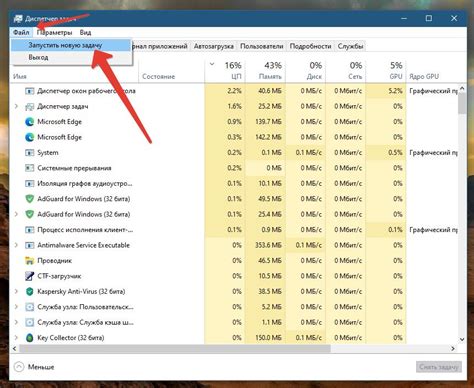Expand the Служба узла: Служба кэша group
Viewport: 474px width, 388px height.
[x=16, y=322]
